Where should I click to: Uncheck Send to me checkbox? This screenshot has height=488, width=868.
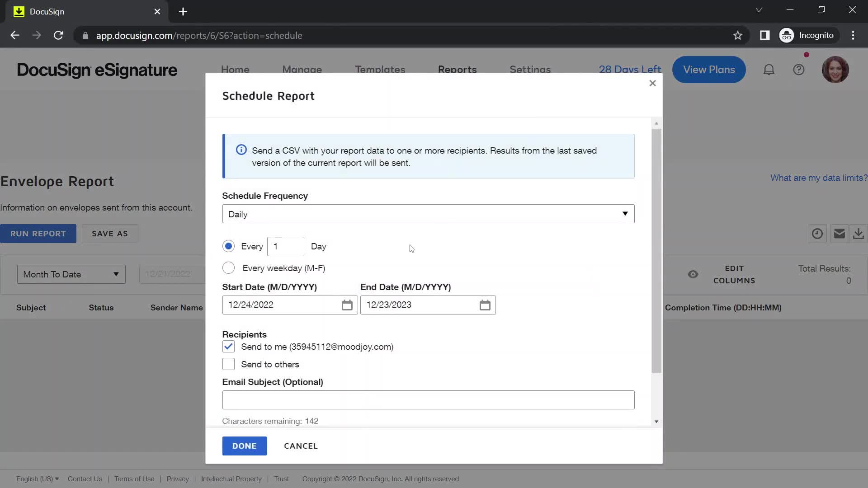[228, 347]
